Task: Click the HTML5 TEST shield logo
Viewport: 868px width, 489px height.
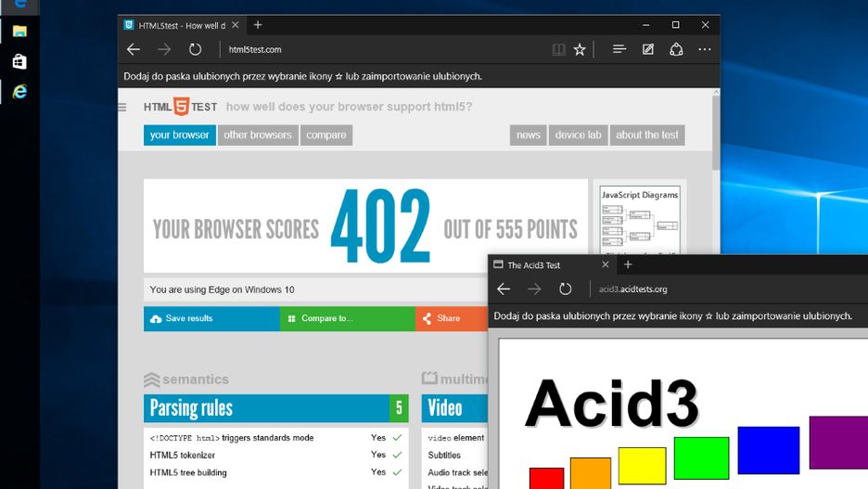Action: click(x=181, y=107)
